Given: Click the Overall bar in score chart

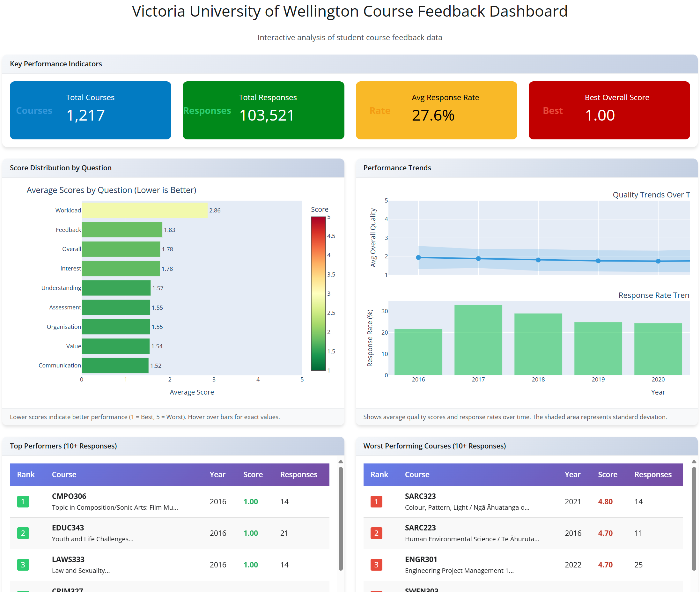Looking at the screenshot, I should [x=121, y=249].
